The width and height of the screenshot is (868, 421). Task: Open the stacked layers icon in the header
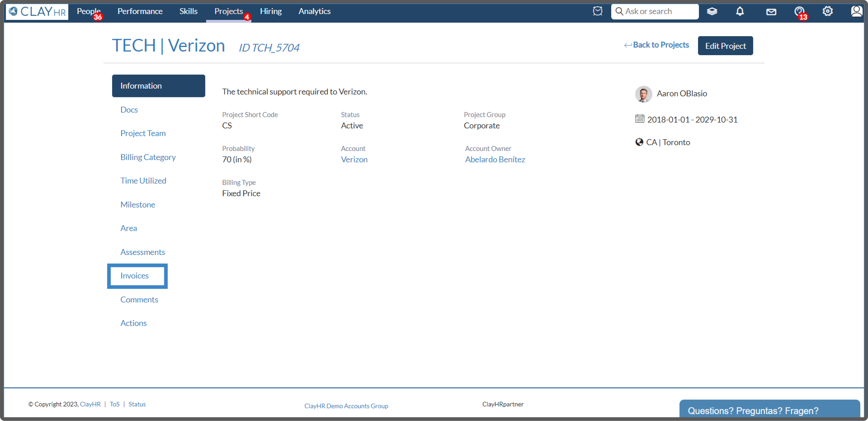tap(712, 11)
